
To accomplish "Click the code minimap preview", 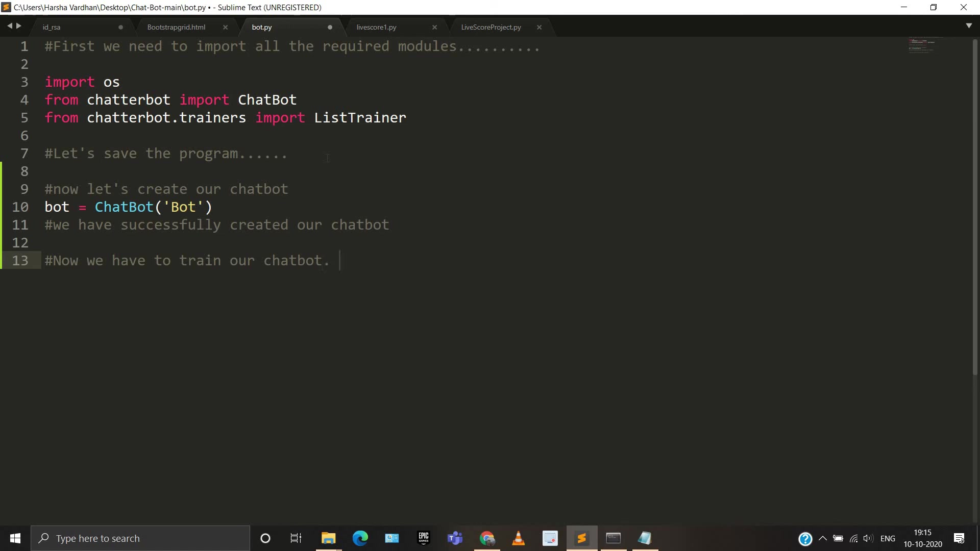I will tap(922, 45).
